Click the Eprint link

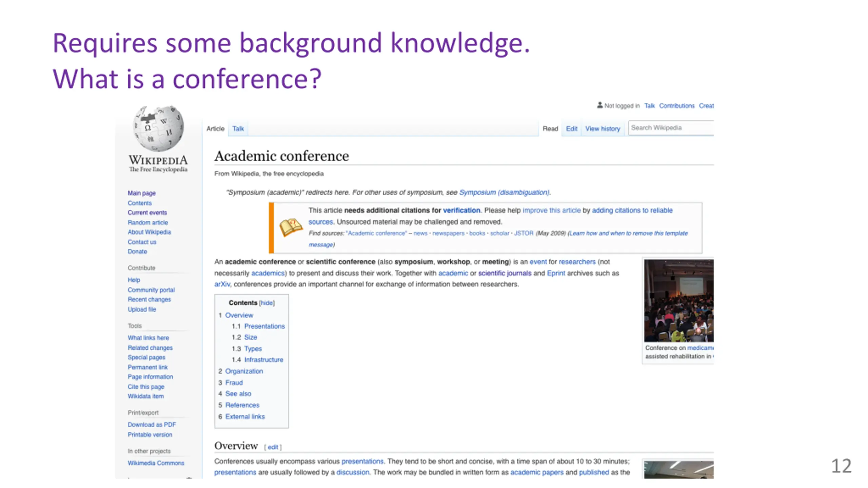556,273
